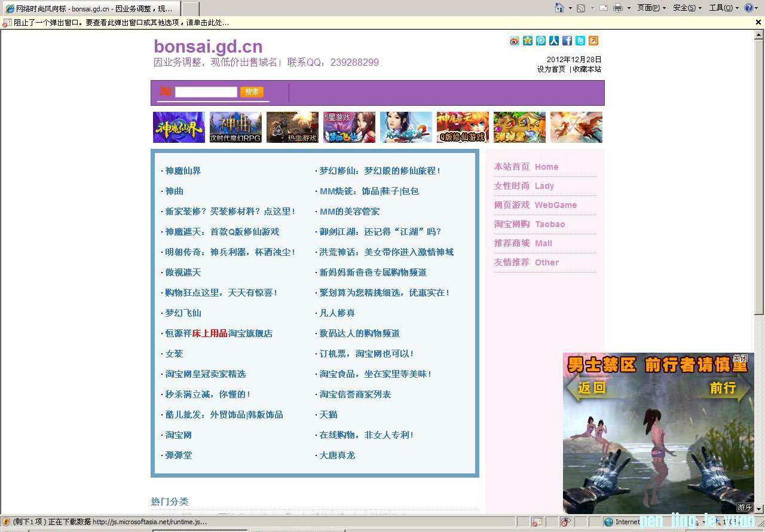
Task: Click the Read Mail toolbar icon
Action: click(604, 8)
